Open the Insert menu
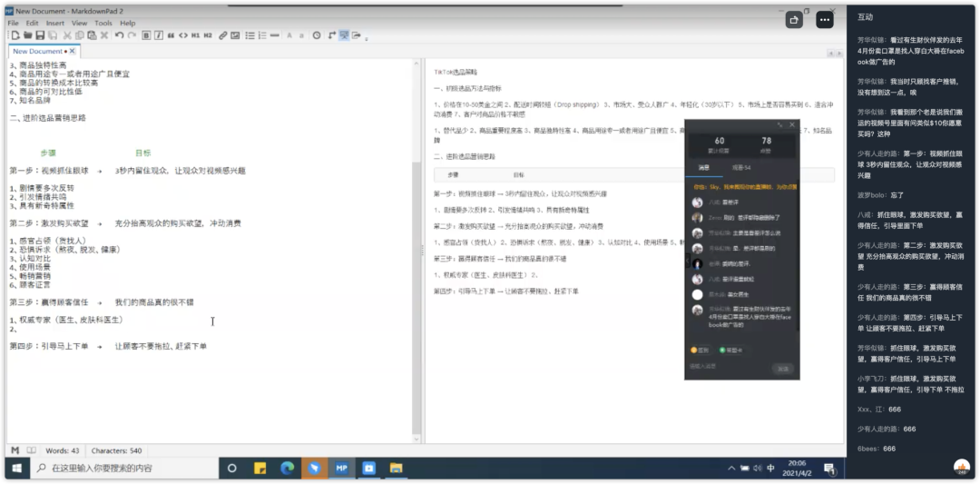980x484 pixels. tap(55, 23)
